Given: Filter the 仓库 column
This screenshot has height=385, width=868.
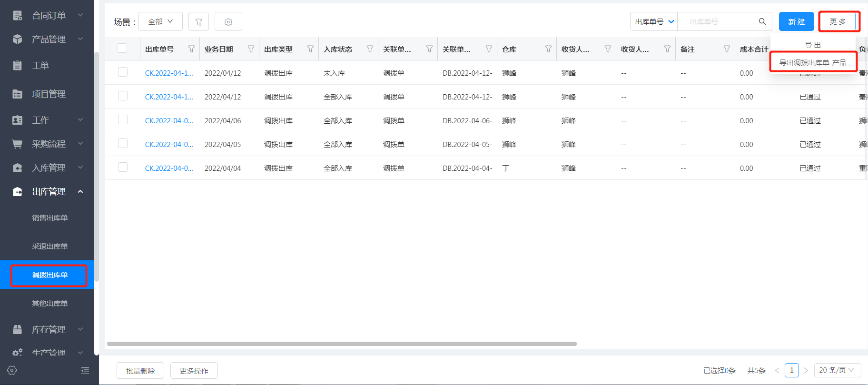Looking at the screenshot, I should tap(548, 49).
